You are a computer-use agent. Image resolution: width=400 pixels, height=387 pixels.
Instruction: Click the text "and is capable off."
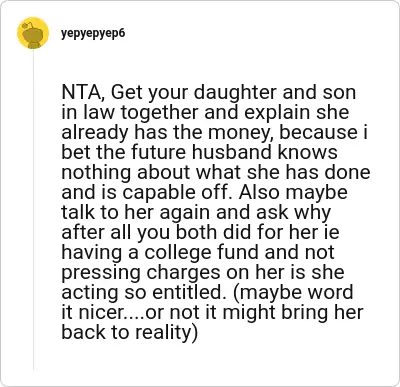pos(147,192)
